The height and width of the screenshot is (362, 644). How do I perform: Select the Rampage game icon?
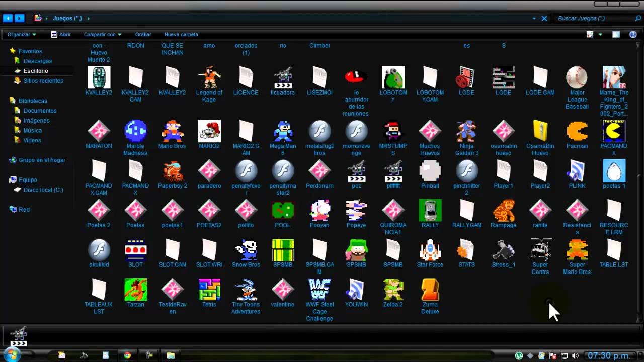click(504, 210)
